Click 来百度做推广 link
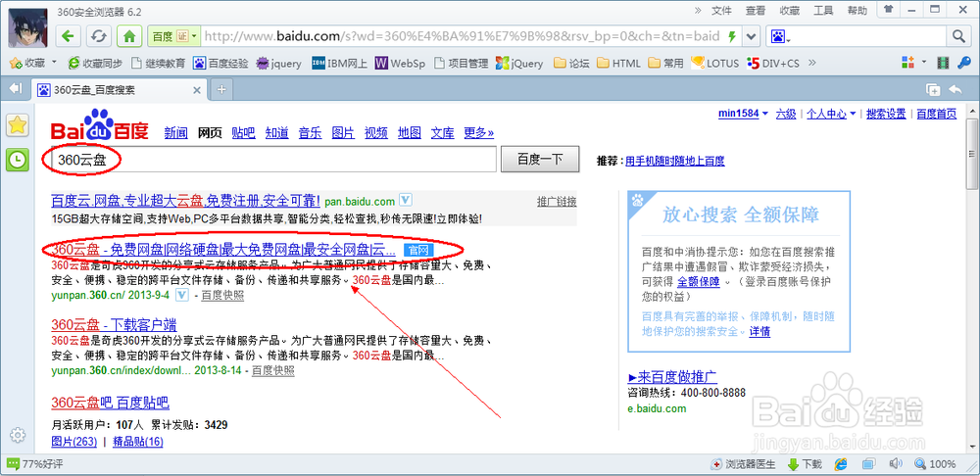This screenshot has height=476, width=980. coord(672,377)
